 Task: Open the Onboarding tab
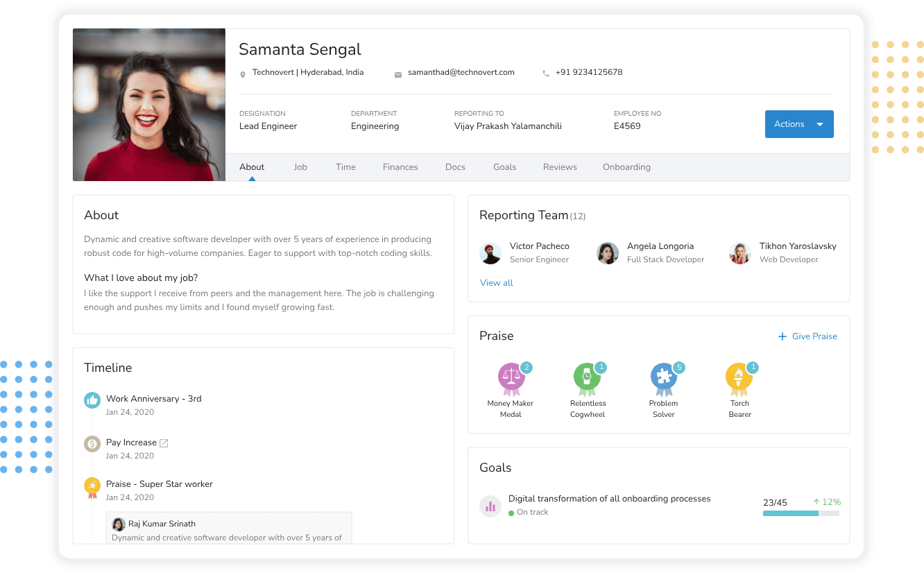point(626,167)
